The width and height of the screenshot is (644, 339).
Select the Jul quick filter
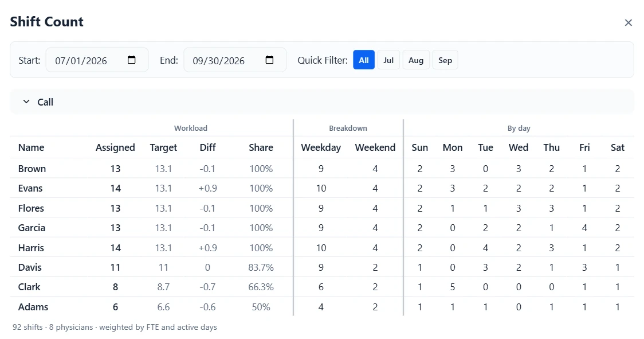[388, 60]
